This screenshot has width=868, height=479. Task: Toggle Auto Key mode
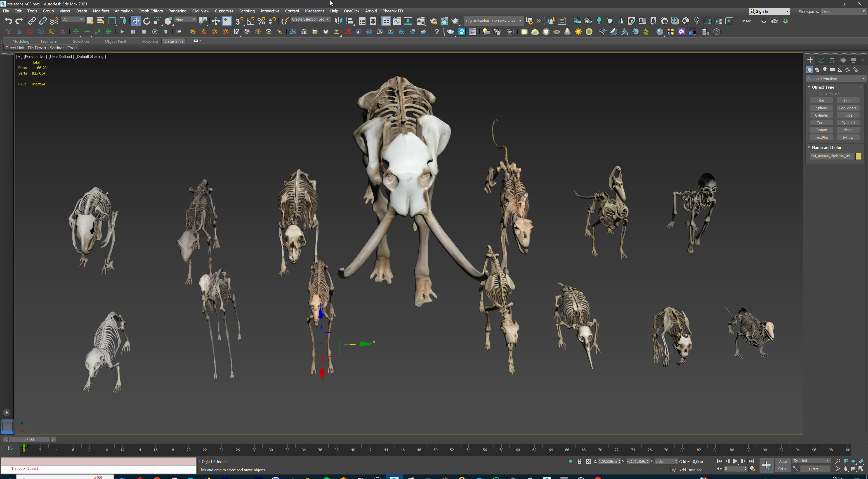click(783, 461)
